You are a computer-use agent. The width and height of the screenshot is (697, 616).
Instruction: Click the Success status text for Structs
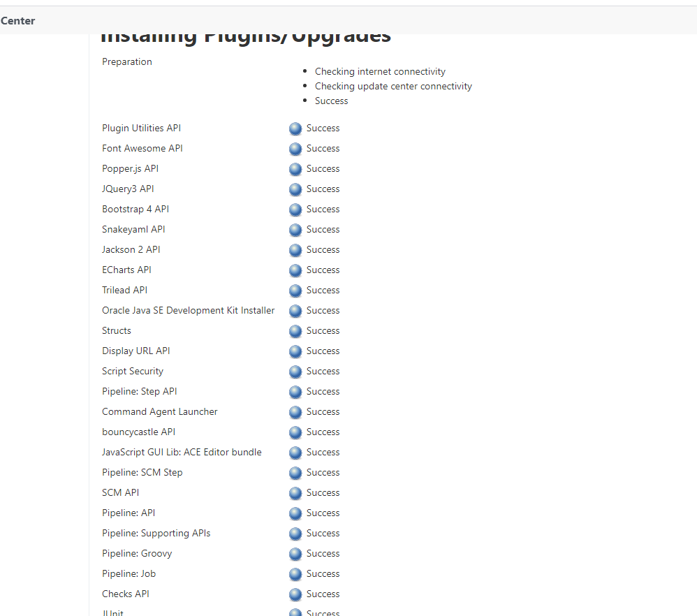click(323, 330)
